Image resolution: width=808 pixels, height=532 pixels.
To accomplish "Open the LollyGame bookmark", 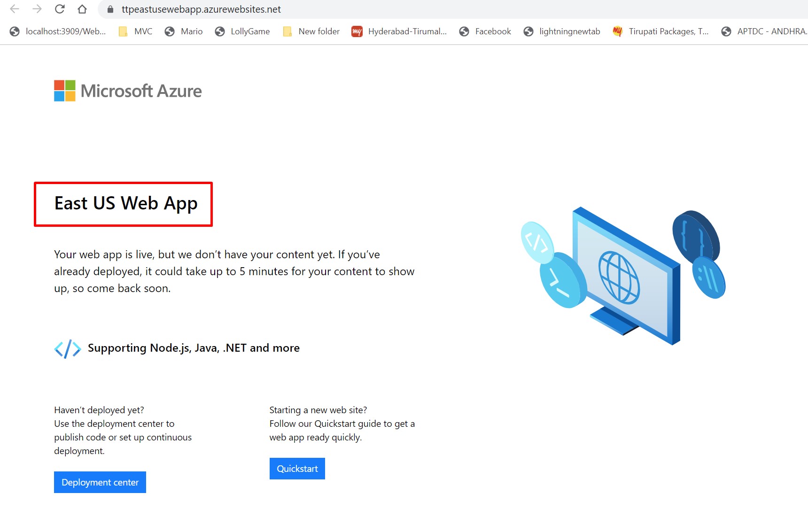I will click(x=242, y=31).
